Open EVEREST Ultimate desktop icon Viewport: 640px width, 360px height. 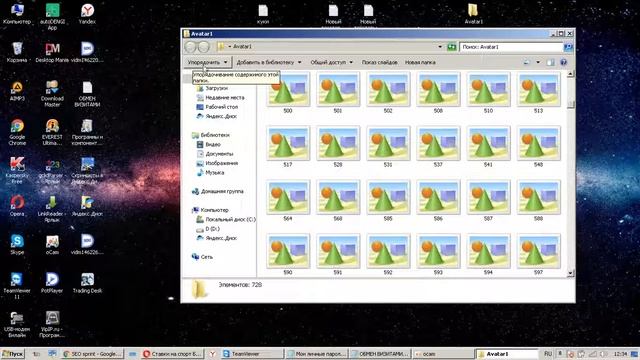click(x=52, y=132)
